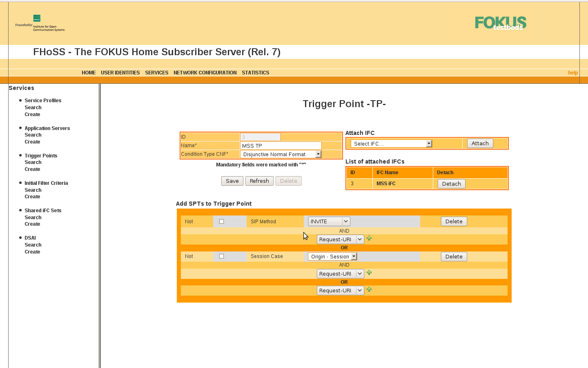The height and width of the screenshot is (368, 588).
Task: Toggle the Not checkbox for Session Case
Action: [221, 256]
